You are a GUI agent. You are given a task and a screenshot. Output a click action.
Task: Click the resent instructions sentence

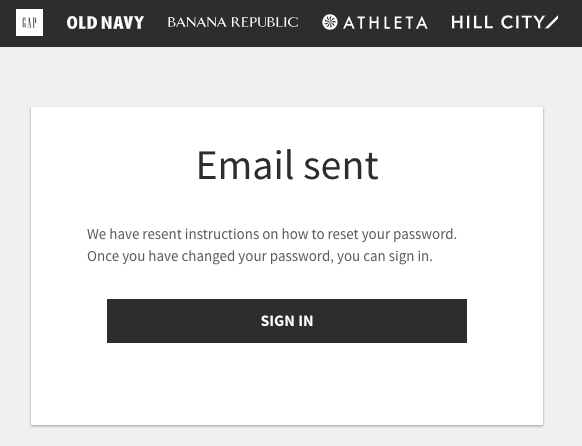click(272, 234)
